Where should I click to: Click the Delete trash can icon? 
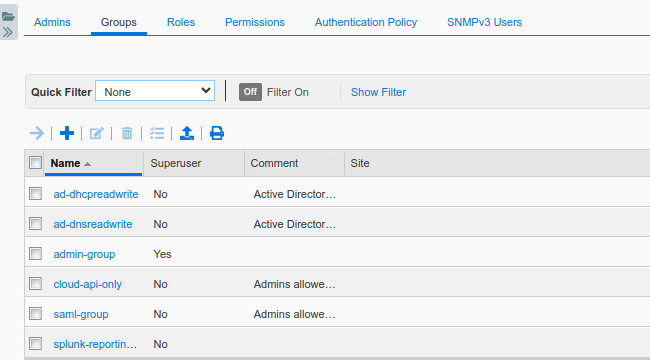[127, 134]
